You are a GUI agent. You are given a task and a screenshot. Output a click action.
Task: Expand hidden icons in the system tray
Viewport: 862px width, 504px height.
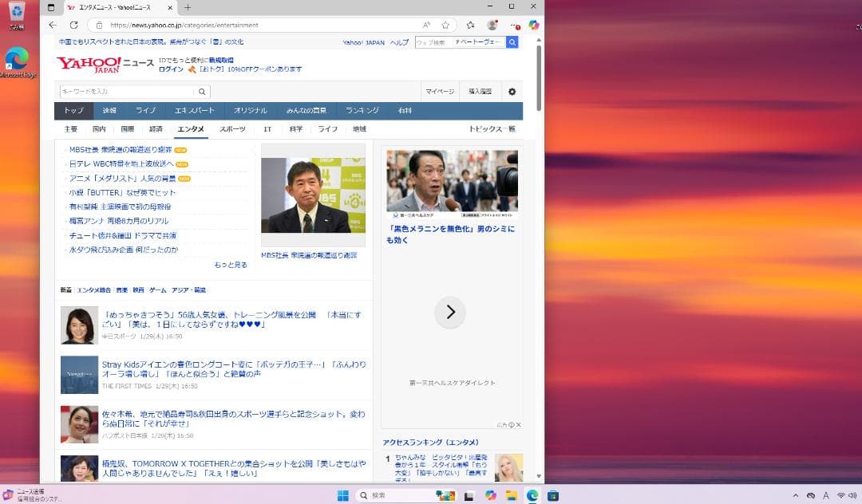[796, 495]
